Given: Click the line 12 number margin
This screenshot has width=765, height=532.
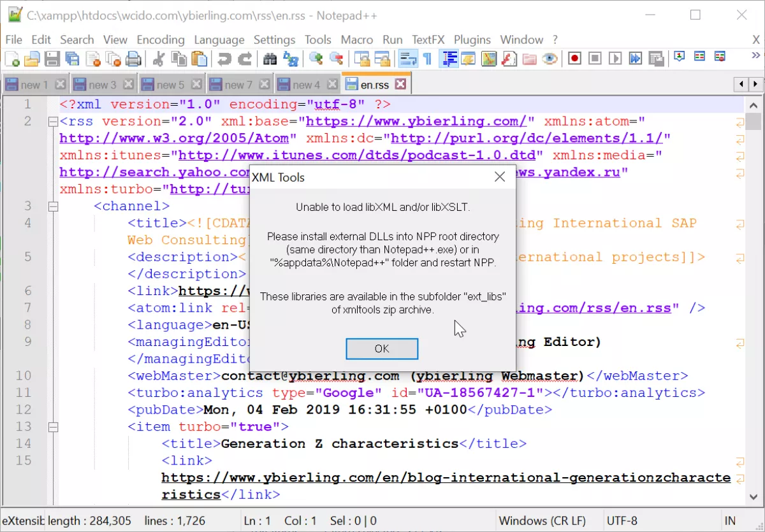Looking at the screenshot, I should 24,410.
